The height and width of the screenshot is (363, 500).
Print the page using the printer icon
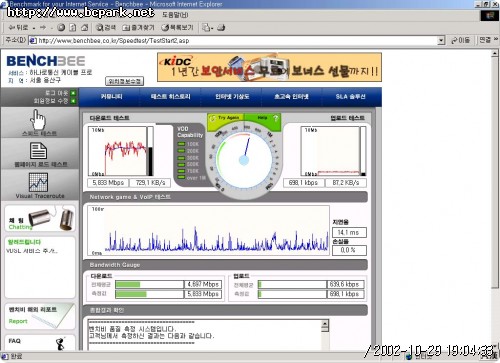[x=221, y=28]
